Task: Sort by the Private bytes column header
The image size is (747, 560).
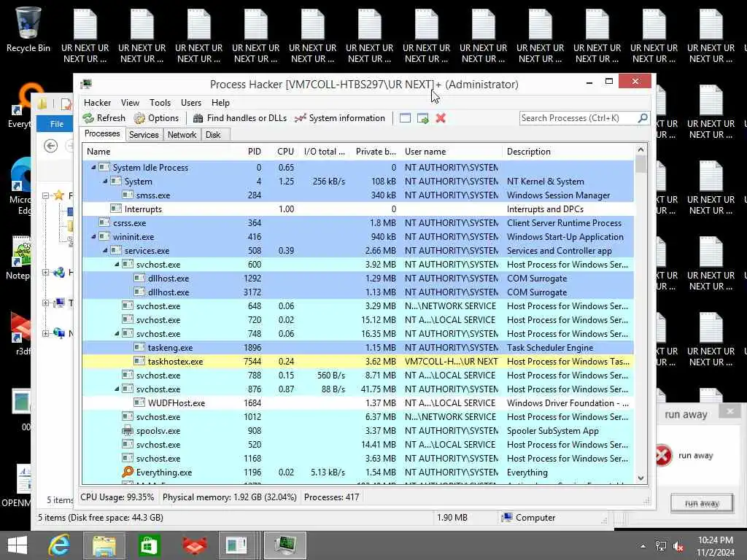Action: (376, 152)
